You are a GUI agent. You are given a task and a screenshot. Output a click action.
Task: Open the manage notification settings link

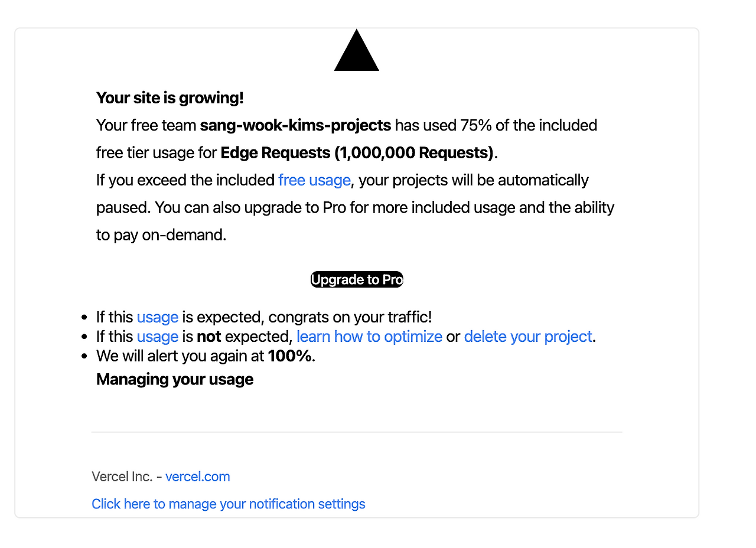228,504
